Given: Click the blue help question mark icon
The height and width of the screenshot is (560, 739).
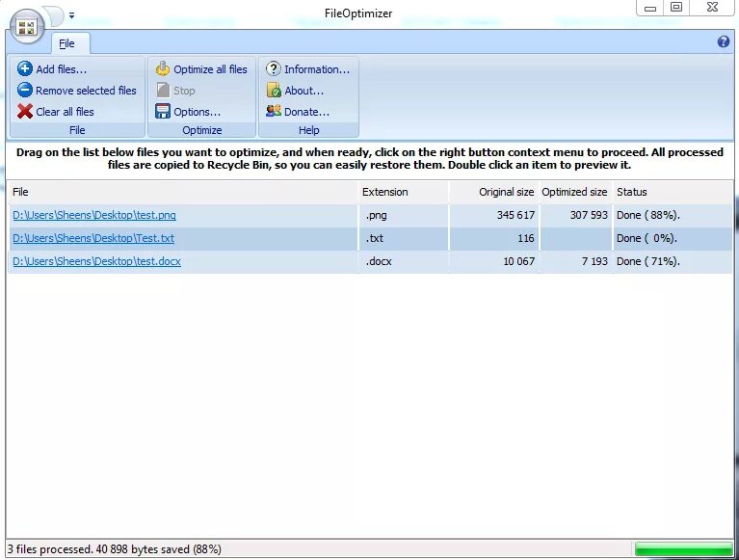Looking at the screenshot, I should (723, 42).
